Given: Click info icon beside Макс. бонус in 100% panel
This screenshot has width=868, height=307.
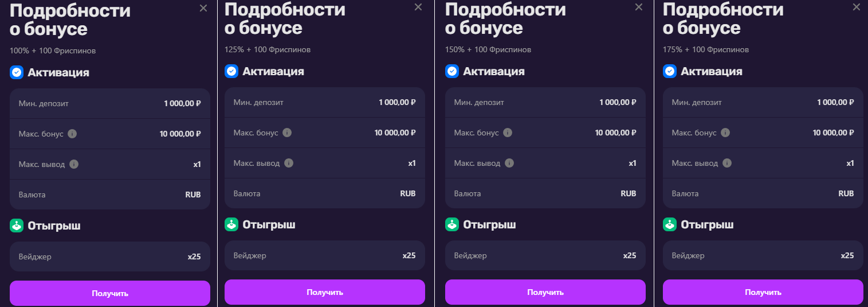Looking at the screenshot, I should coord(72,134).
